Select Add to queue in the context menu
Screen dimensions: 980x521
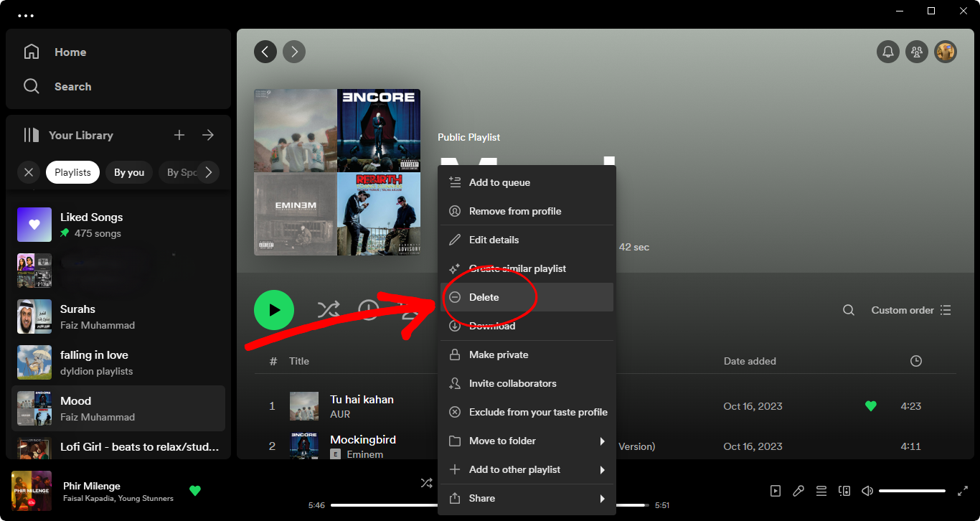(x=527, y=182)
